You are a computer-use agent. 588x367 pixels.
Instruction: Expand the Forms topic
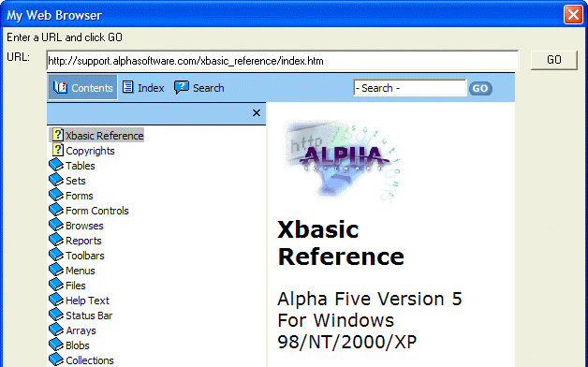click(80, 196)
